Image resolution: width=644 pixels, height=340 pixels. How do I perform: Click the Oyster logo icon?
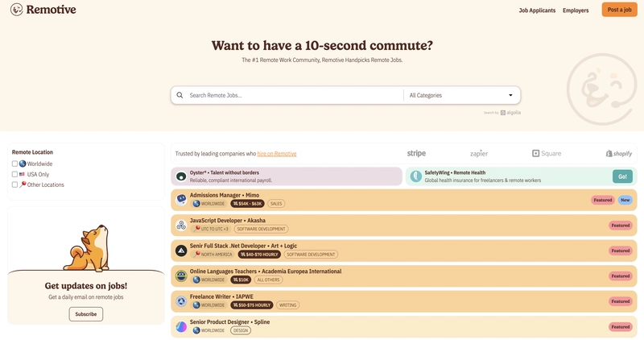[x=181, y=176]
